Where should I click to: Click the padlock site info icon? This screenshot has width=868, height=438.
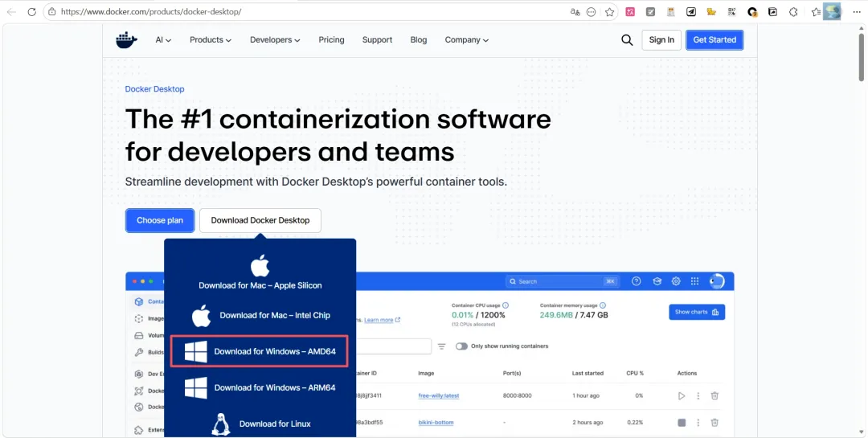[x=52, y=11]
